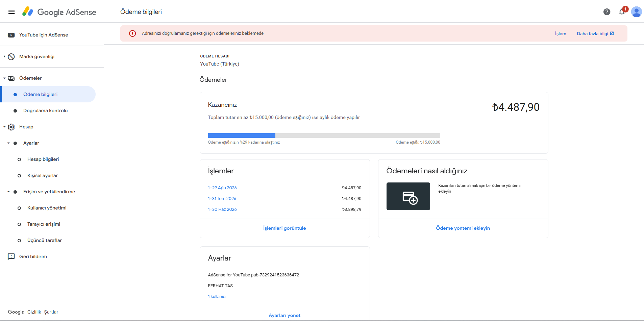The image size is (644, 321).
Task: Open the notifications bell
Action: pos(622,12)
